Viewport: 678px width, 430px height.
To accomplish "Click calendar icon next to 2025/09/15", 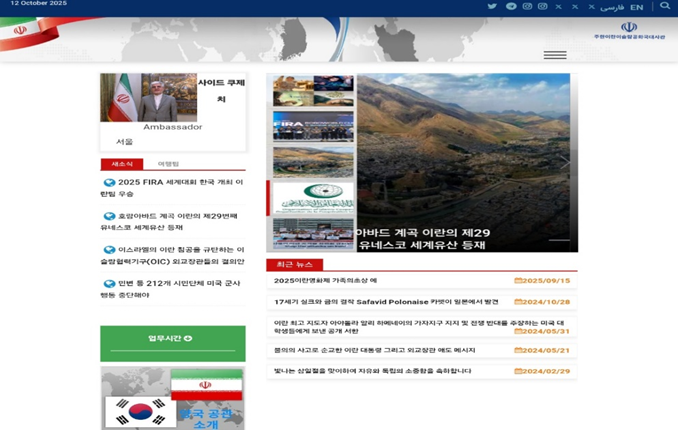I will point(518,281).
